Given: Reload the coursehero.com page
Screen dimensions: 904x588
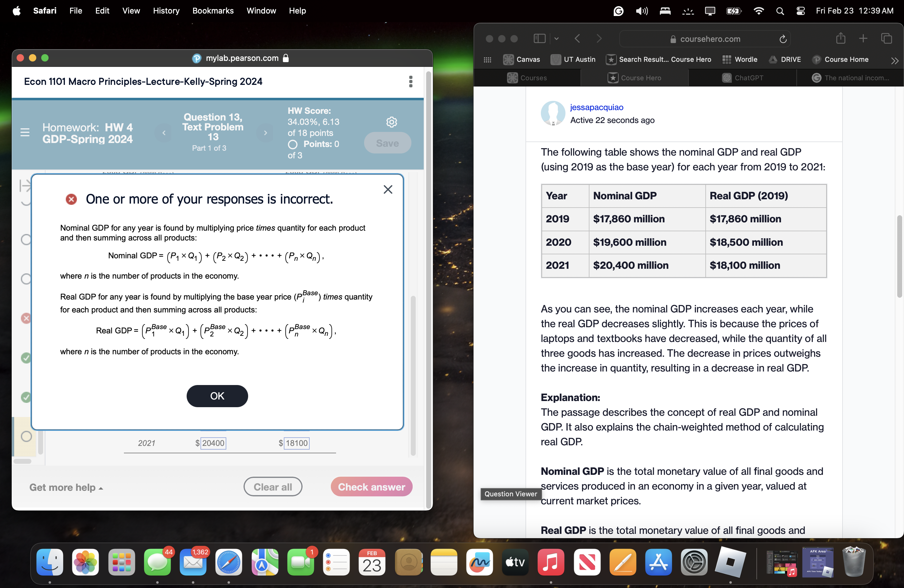Looking at the screenshot, I should click(x=783, y=39).
